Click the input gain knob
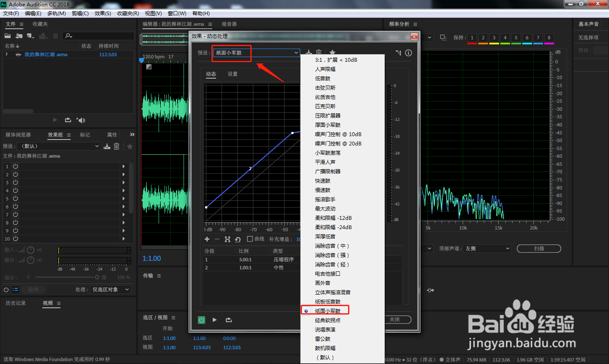The width and height of the screenshot is (609, 364). point(30,250)
